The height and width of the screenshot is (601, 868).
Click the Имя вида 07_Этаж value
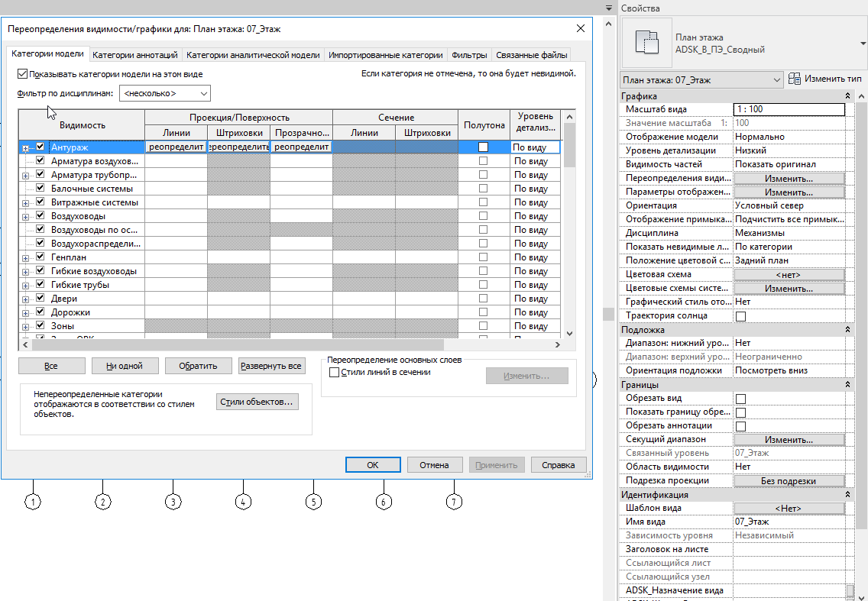pyautogui.click(x=789, y=522)
